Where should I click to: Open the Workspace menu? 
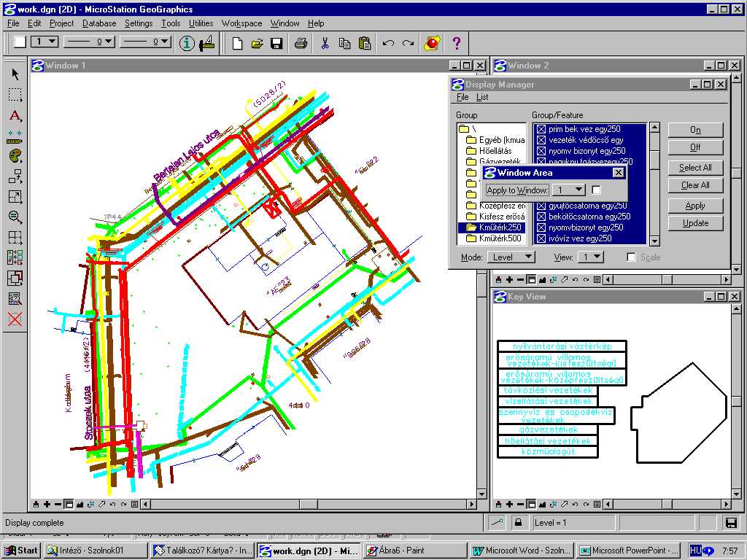[241, 23]
